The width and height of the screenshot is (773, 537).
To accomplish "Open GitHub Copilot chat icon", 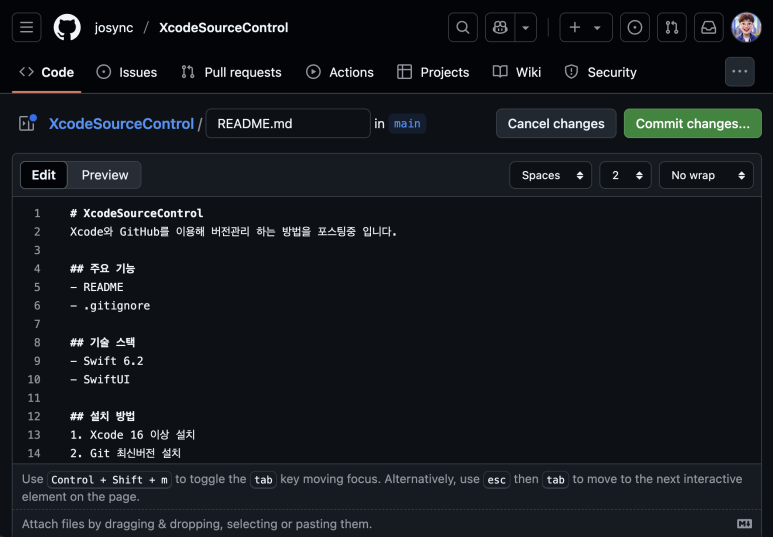I will pyautogui.click(x=500, y=27).
